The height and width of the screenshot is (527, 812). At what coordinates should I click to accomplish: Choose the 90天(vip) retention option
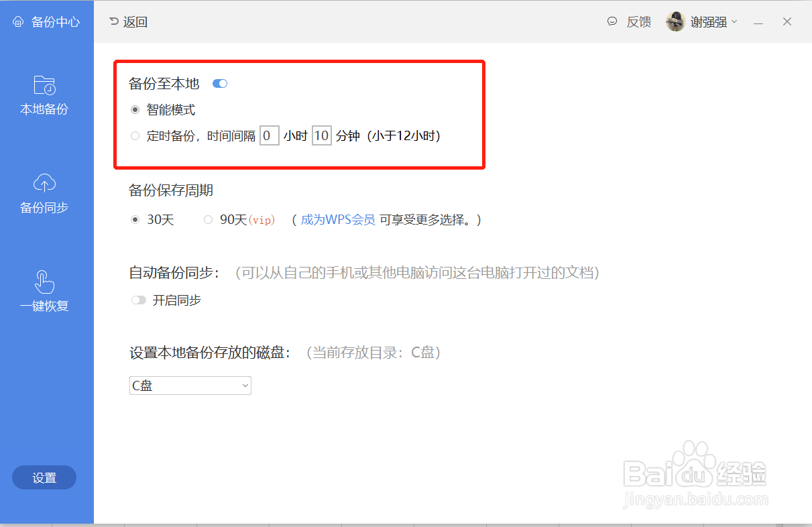208,219
